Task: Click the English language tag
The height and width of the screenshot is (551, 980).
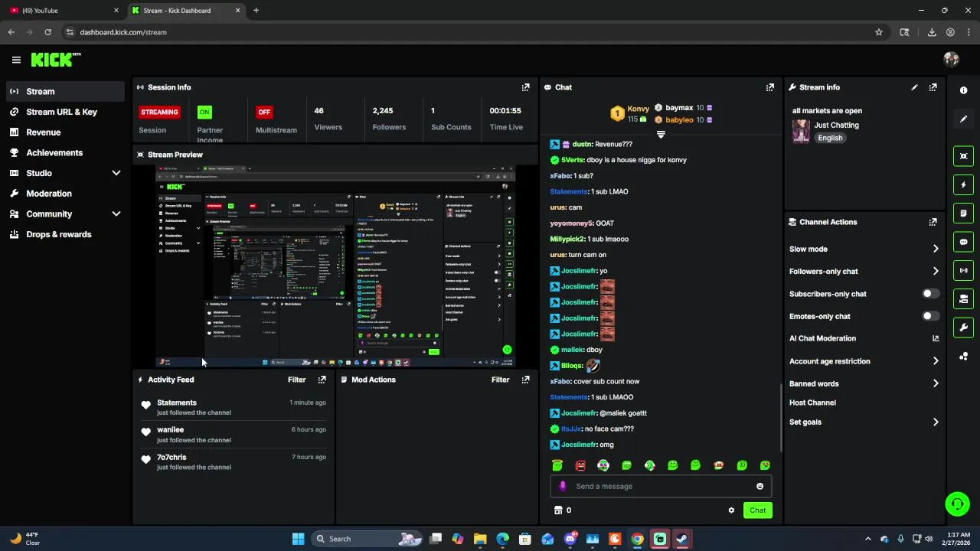Action: coord(830,138)
